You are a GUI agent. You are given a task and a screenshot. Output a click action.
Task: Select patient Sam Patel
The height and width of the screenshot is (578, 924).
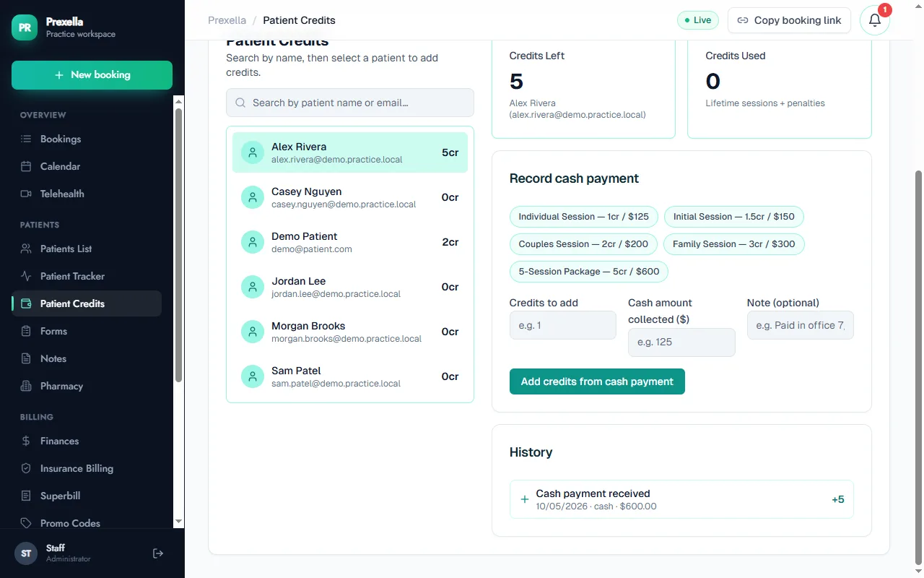tap(350, 376)
